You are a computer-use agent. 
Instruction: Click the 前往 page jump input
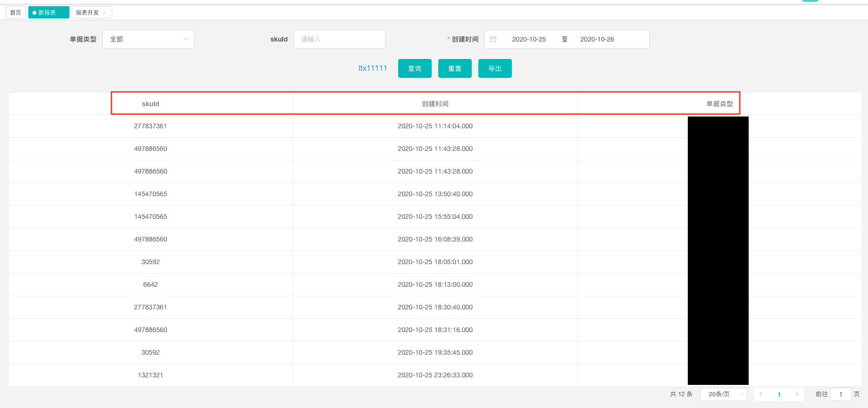pos(841,394)
